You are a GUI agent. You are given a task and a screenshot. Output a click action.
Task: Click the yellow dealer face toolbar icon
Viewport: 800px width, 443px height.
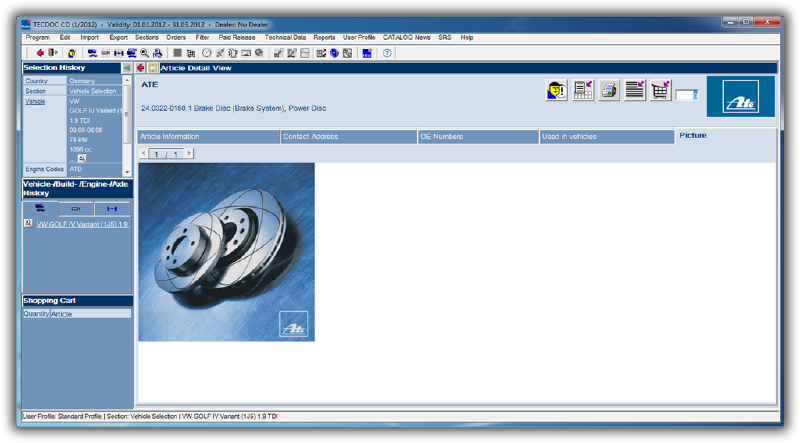(72, 53)
